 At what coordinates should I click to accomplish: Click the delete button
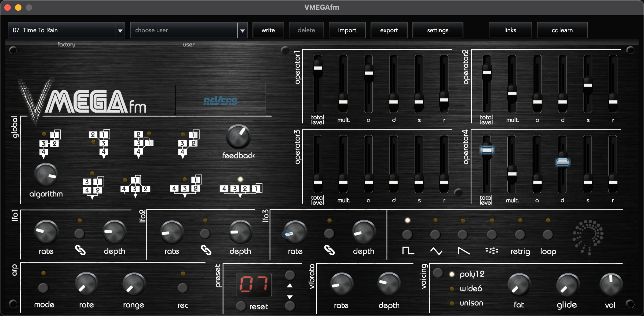pos(306,30)
